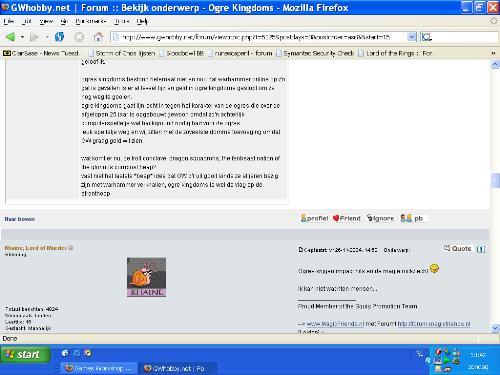Open the Tools menu

(122, 21)
